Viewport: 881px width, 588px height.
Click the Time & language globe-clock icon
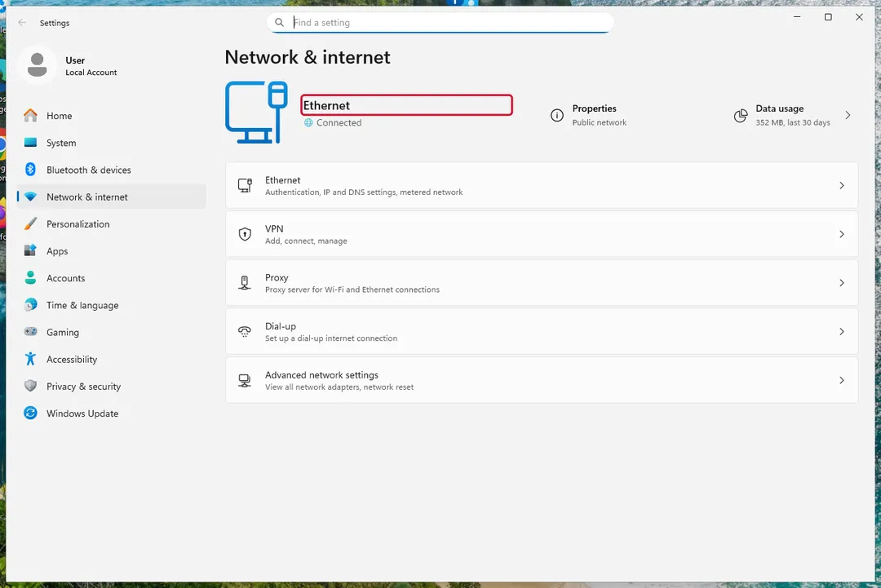pos(30,304)
